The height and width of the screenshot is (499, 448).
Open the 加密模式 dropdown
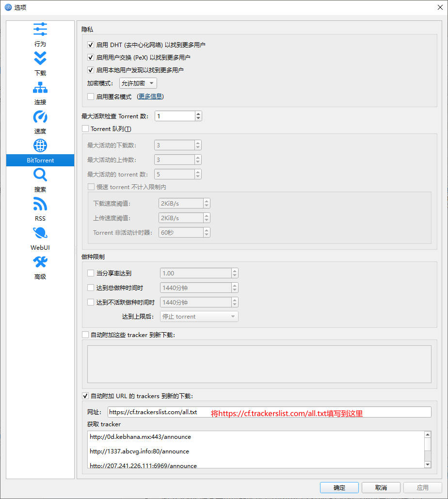click(x=138, y=83)
